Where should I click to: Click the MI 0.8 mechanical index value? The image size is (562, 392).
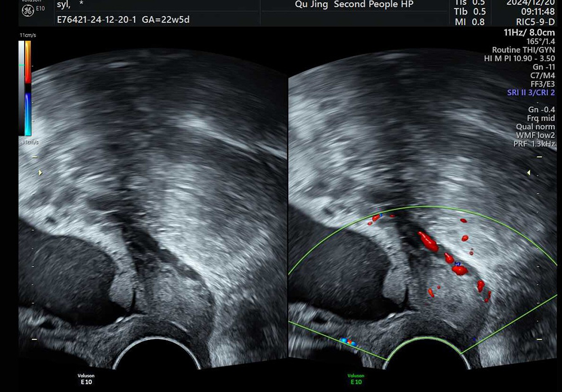[x=470, y=22]
